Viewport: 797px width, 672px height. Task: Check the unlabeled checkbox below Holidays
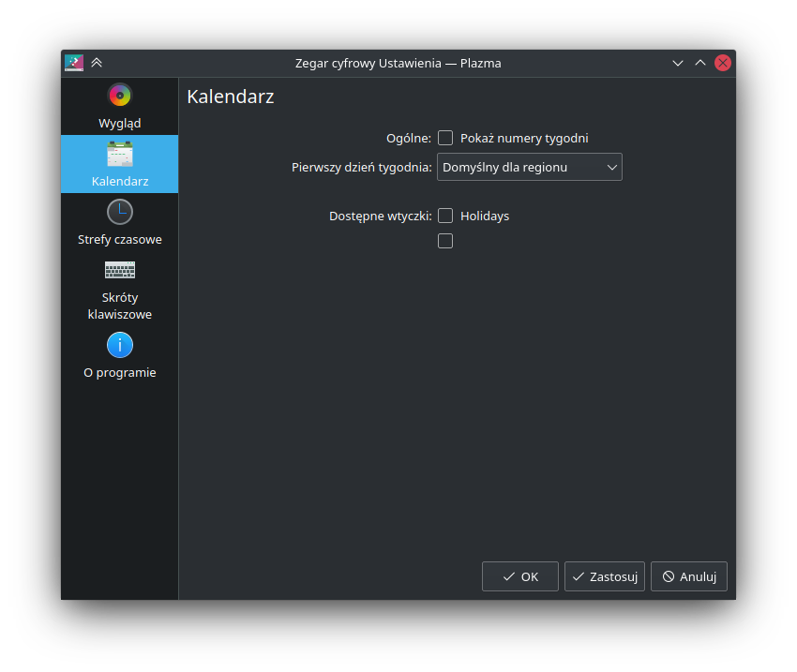pyautogui.click(x=445, y=241)
